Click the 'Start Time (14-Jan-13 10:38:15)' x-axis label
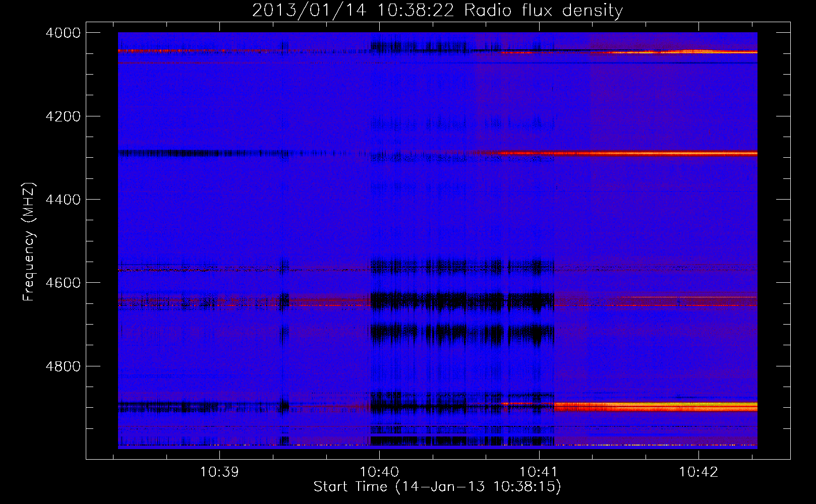This screenshot has width=816, height=504. tap(437, 487)
